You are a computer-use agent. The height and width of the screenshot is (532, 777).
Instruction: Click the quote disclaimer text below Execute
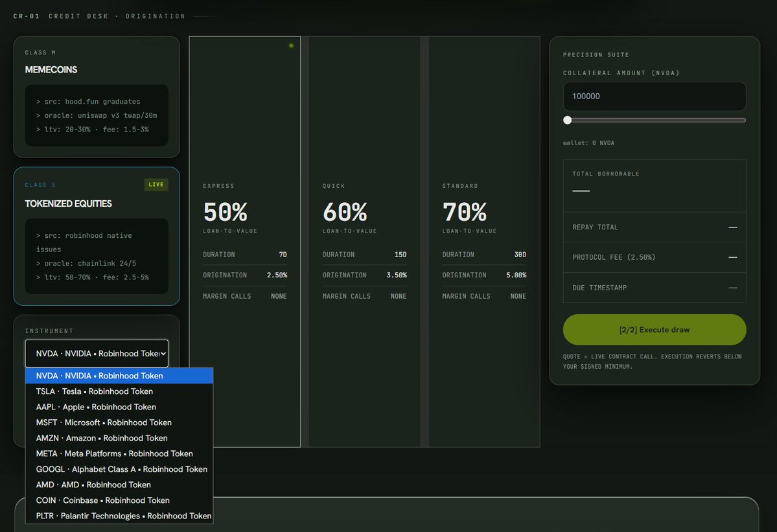pos(652,362)
